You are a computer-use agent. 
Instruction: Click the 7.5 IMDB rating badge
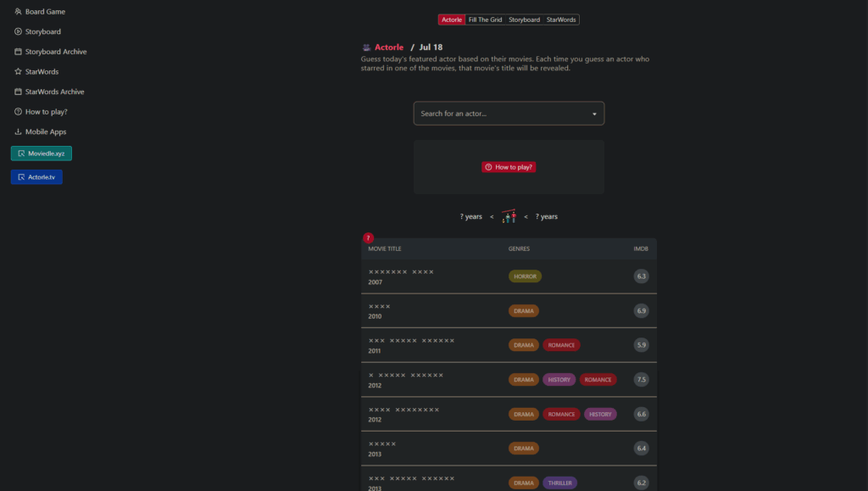[641, 380]
